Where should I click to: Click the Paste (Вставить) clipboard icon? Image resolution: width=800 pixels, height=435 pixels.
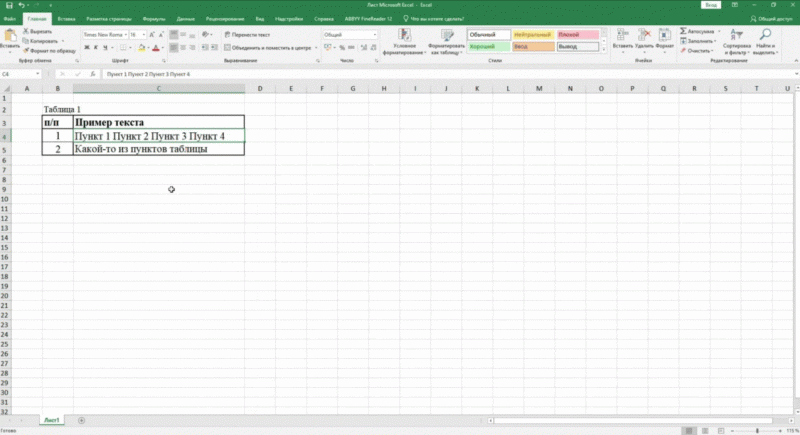pyautogui.click(x=10, y=37)
